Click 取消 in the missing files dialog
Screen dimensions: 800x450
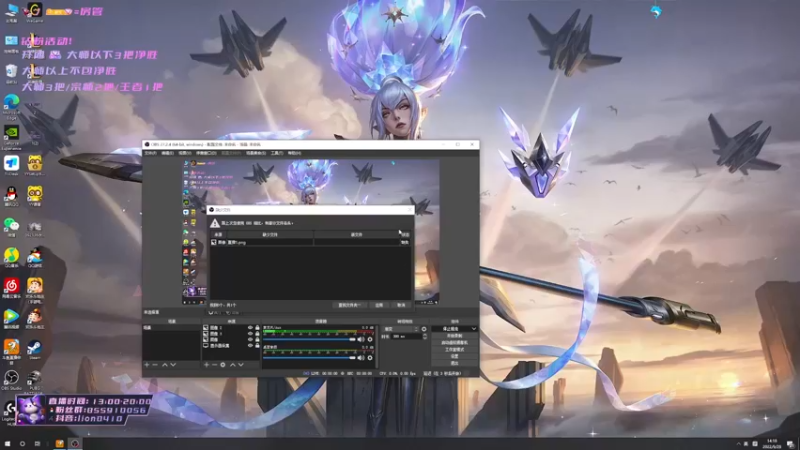pyautogui.click(x=402, y=305)
